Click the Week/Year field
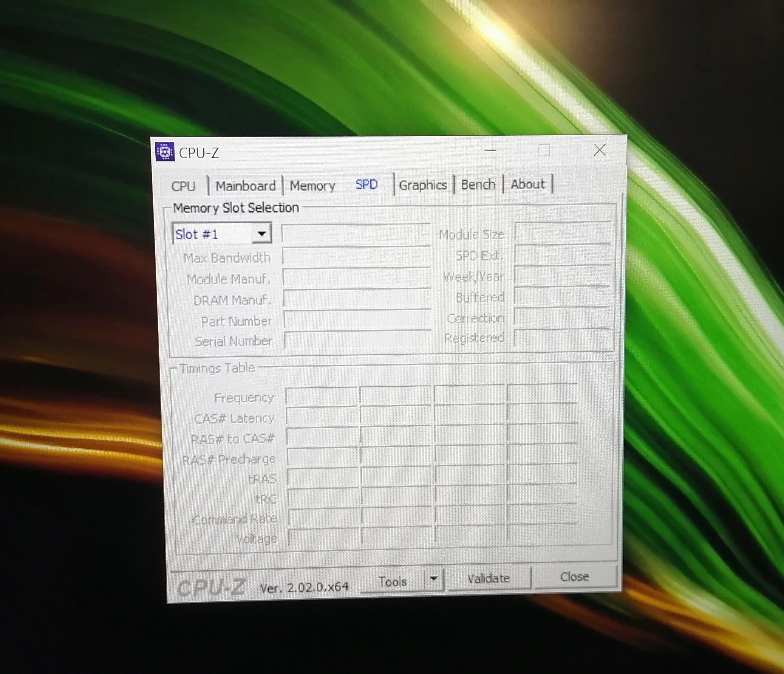The width and height of the screenshot is (784, 674). pos(562,275)
